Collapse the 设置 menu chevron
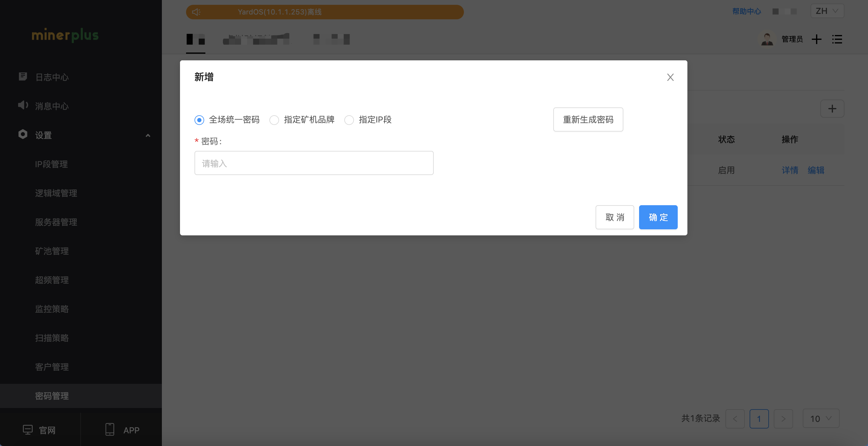 coord(148,135)
